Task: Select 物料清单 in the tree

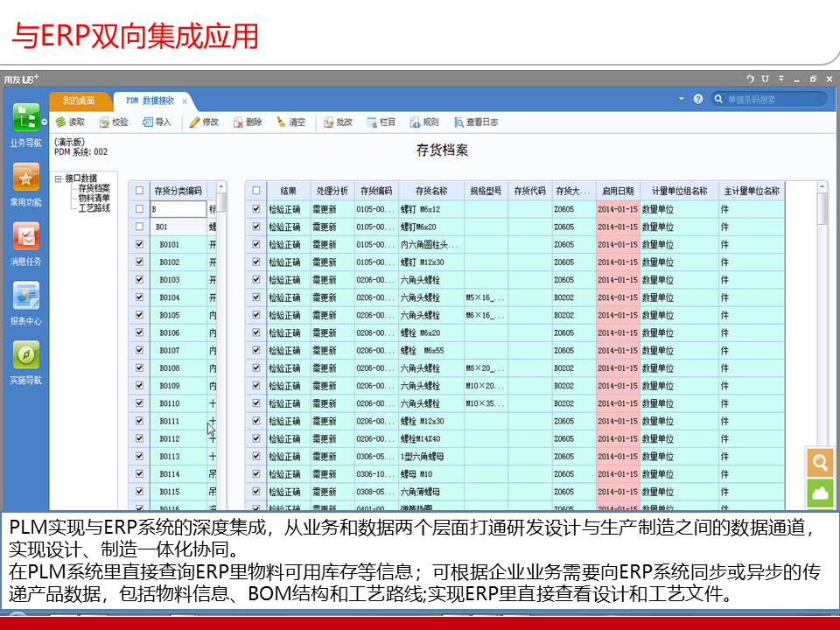Action: 94,198
